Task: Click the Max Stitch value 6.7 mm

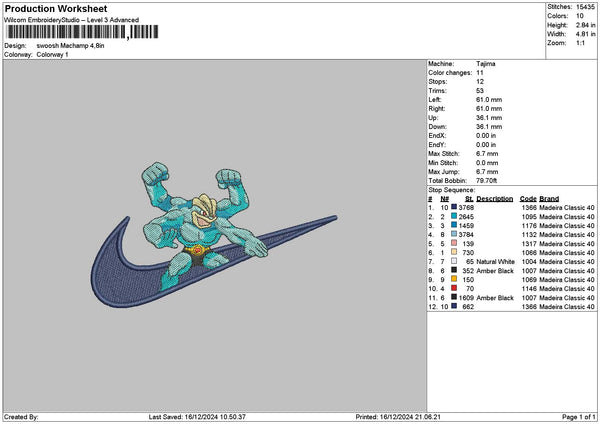Action: coord(487,154)
